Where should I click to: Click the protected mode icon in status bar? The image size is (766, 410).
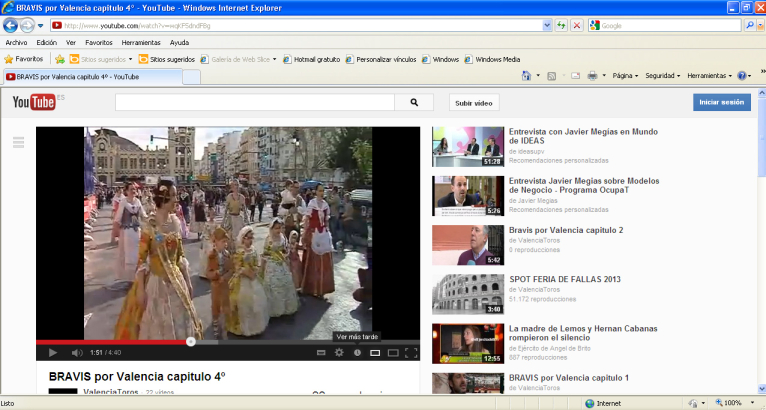point(693,403)
